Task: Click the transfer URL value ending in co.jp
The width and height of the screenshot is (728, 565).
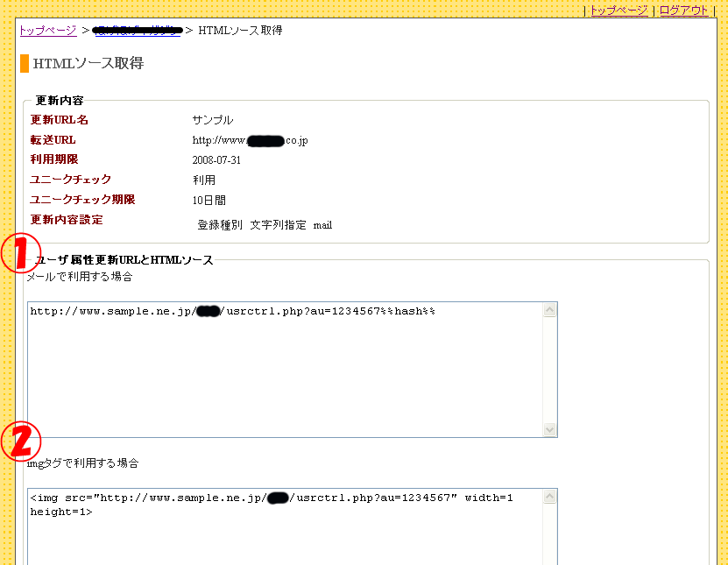Action: coord(250,141)
